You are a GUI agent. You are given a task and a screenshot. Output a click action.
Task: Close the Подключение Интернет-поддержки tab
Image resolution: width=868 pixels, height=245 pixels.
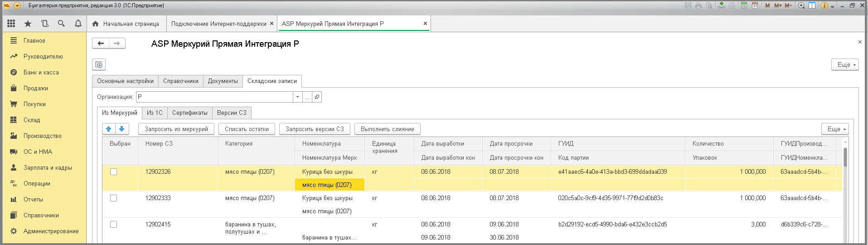click(x=272, y=24)
